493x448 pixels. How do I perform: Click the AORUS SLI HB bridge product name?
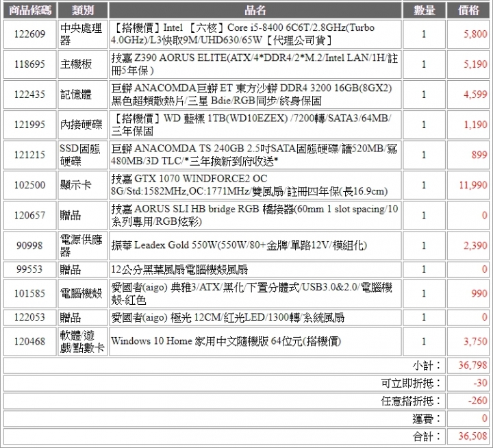tap(255, 215)
